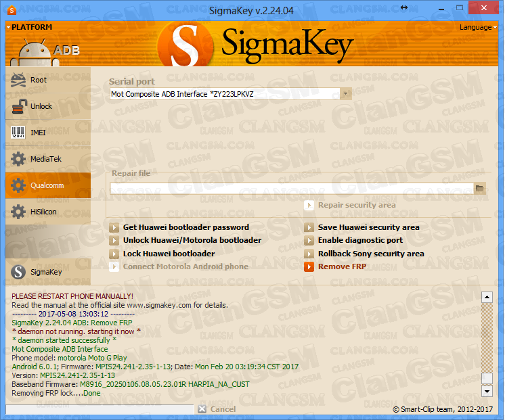The height and width of the screenshot is (420, 505).
Task: Click log line 'daemon started successfully'
Action: pos(64,340)
